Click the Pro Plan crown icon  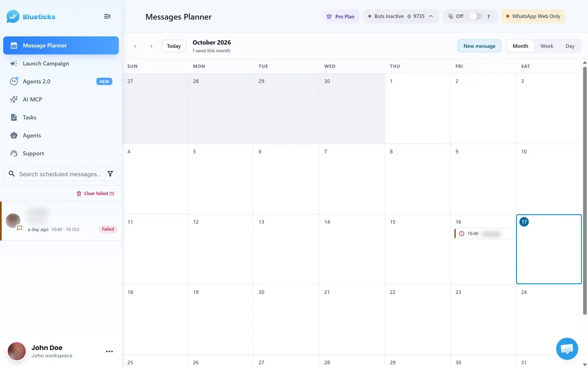[329, 17]
